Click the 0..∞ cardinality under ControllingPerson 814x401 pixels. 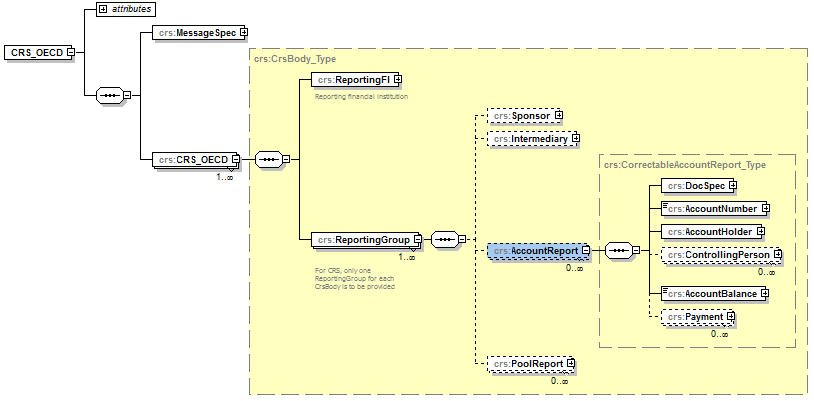click(766, 272)
